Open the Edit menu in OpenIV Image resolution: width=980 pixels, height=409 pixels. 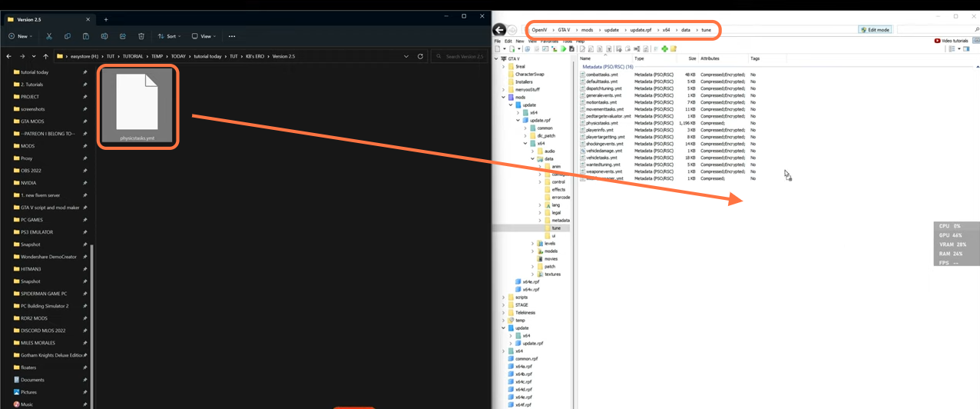click(x=508, y=41)
